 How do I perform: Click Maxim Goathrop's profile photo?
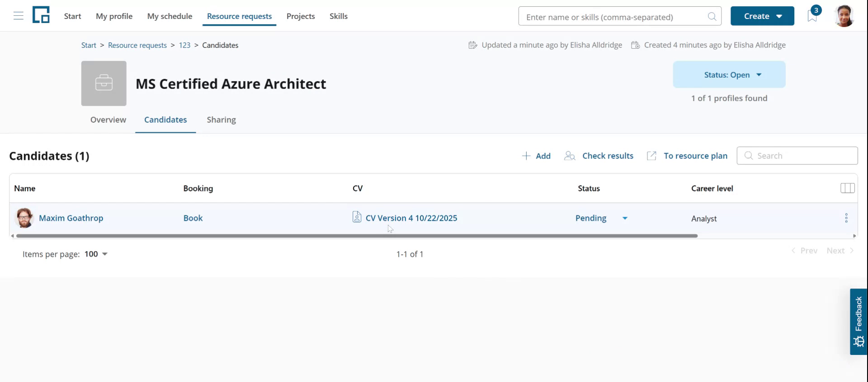click(x=24, y=218)
